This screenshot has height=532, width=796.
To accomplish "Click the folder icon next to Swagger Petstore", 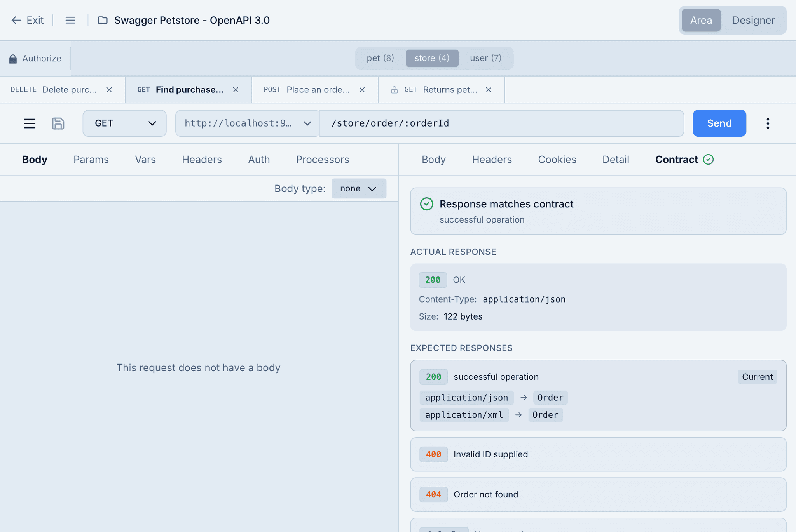I will [102, 20].
